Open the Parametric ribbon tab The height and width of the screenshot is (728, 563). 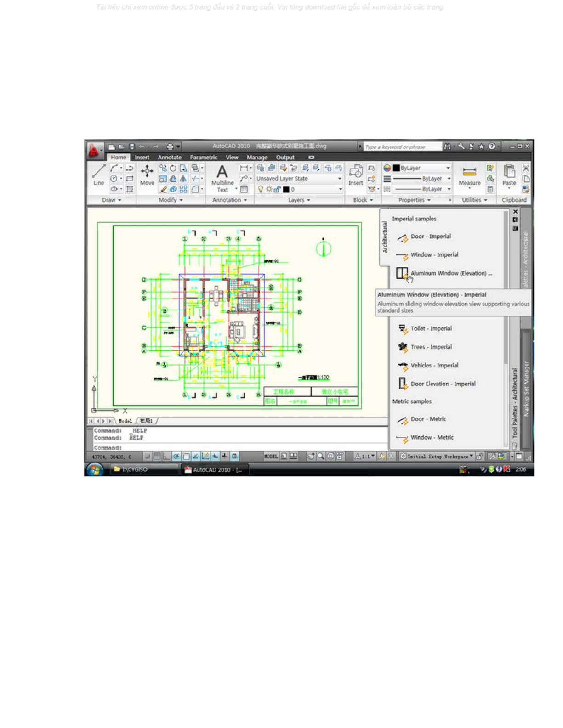click(204, 158)
